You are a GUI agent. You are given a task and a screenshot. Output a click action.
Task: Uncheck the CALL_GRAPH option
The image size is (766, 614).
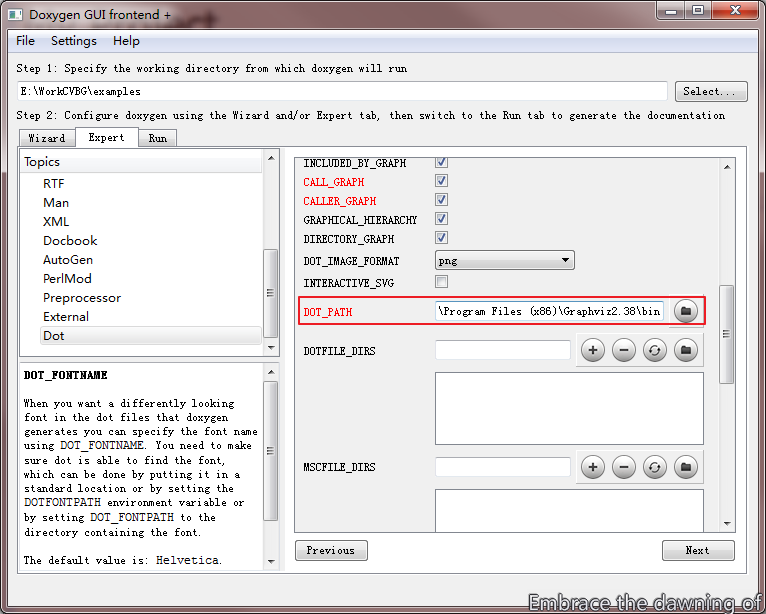[x=441, y=181]
